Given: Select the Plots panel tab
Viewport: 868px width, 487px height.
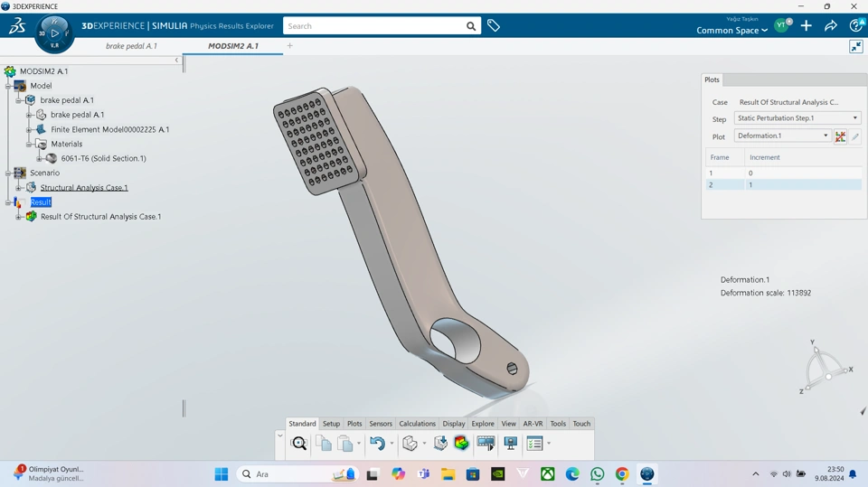Looking at the screenshot, I should 712,80.
